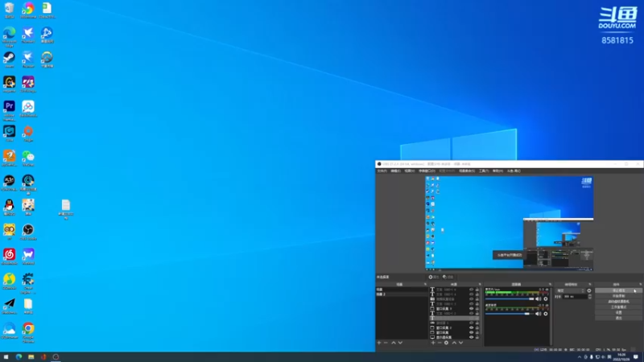Open the Steam desktop shortcut

pyautogui.click(x=9, y=60)
